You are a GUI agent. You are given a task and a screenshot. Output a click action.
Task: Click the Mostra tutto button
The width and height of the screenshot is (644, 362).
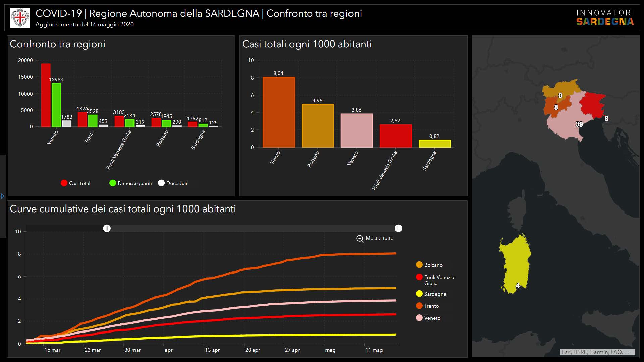coord(379,239)
